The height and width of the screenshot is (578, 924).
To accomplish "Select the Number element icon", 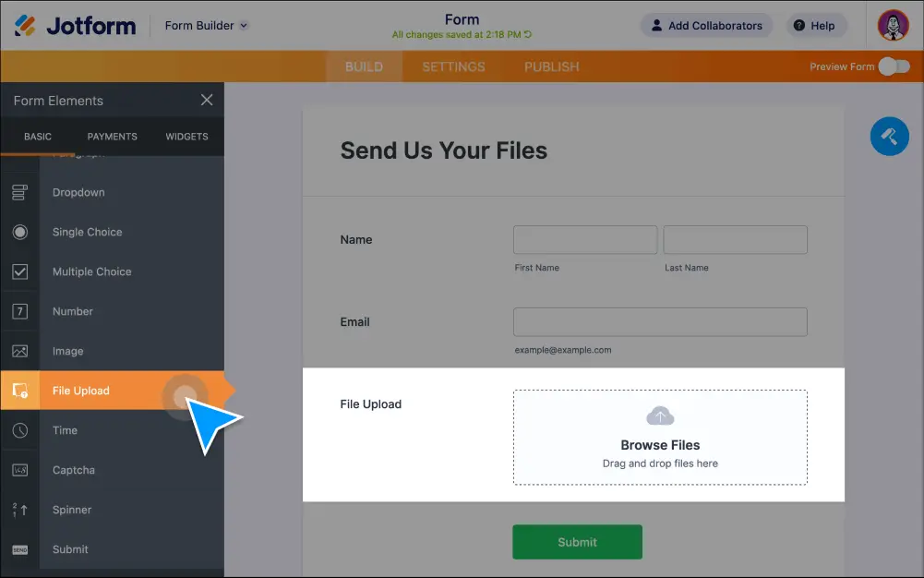I will (19, 311).
